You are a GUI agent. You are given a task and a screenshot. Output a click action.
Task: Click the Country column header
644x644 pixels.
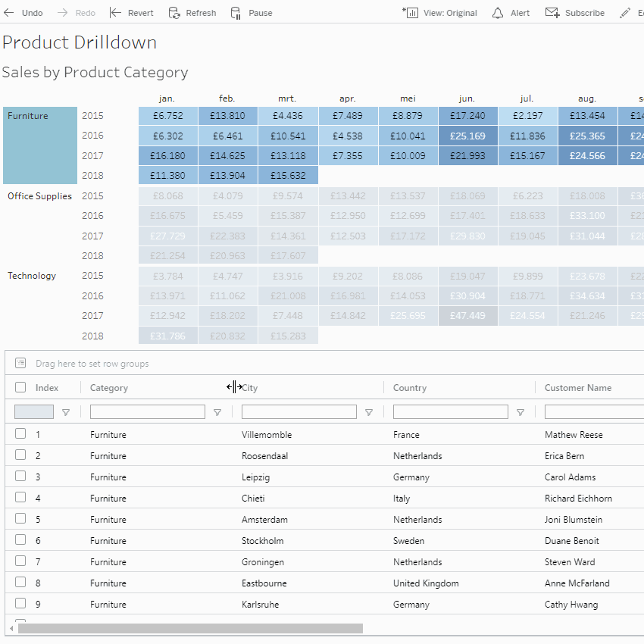(410, 388)
